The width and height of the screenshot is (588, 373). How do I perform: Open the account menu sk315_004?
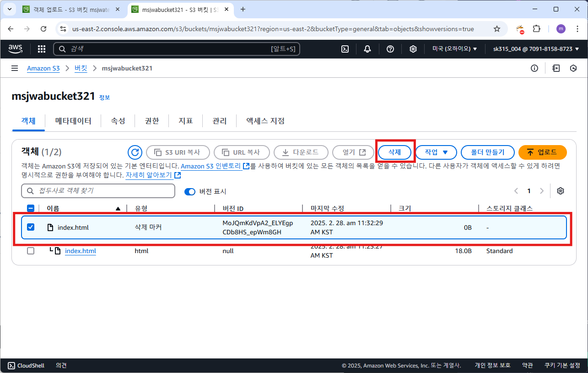536,49
